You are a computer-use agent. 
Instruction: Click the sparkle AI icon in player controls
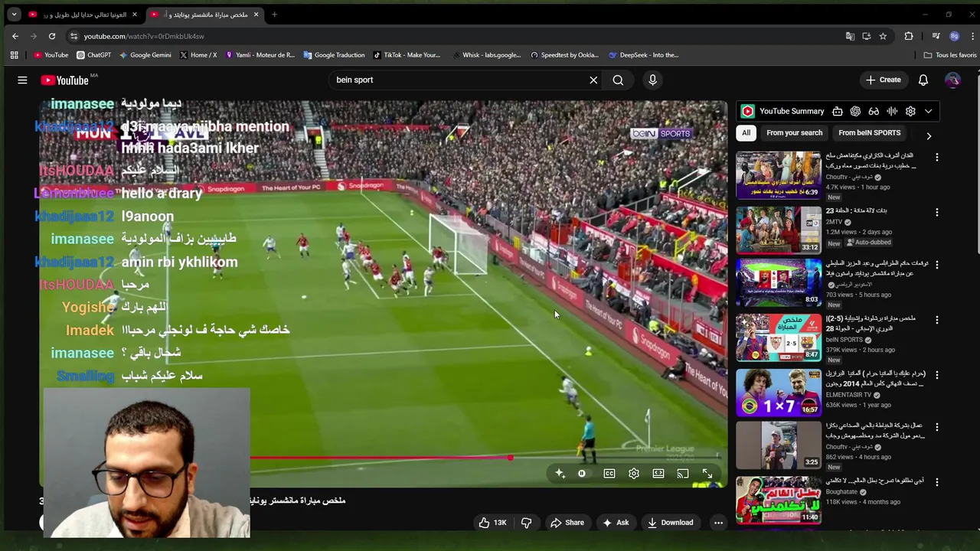click(x=560, y=474)
